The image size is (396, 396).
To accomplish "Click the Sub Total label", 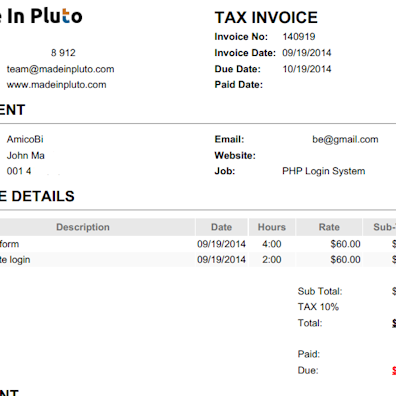I will [x=320, y=291].
